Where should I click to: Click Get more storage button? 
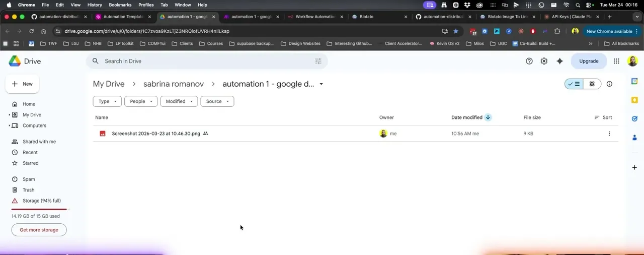(x=39, y=230)
